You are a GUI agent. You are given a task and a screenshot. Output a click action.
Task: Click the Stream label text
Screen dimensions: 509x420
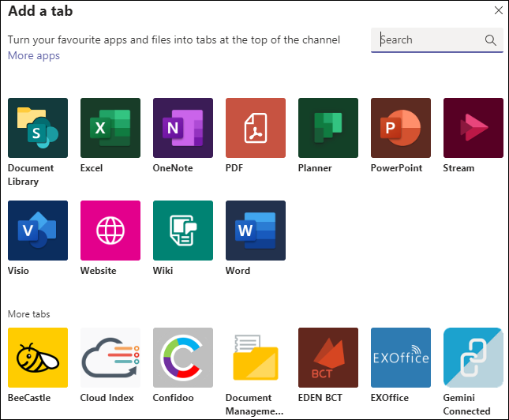click(x=458, y=168)
